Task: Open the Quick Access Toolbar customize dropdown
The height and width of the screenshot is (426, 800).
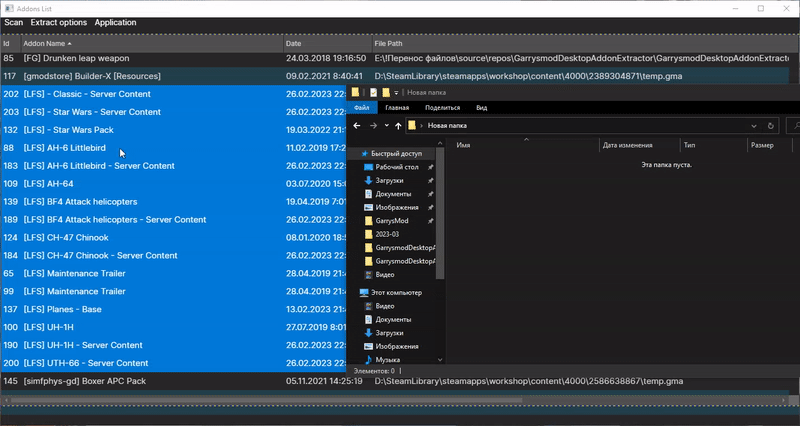Action: coord(396,93)
